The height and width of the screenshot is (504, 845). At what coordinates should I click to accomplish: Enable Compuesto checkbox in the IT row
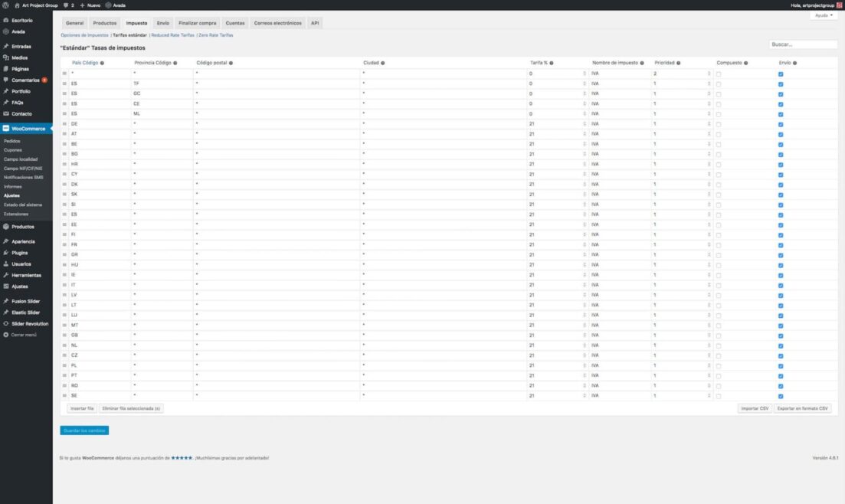pos(719,285)
